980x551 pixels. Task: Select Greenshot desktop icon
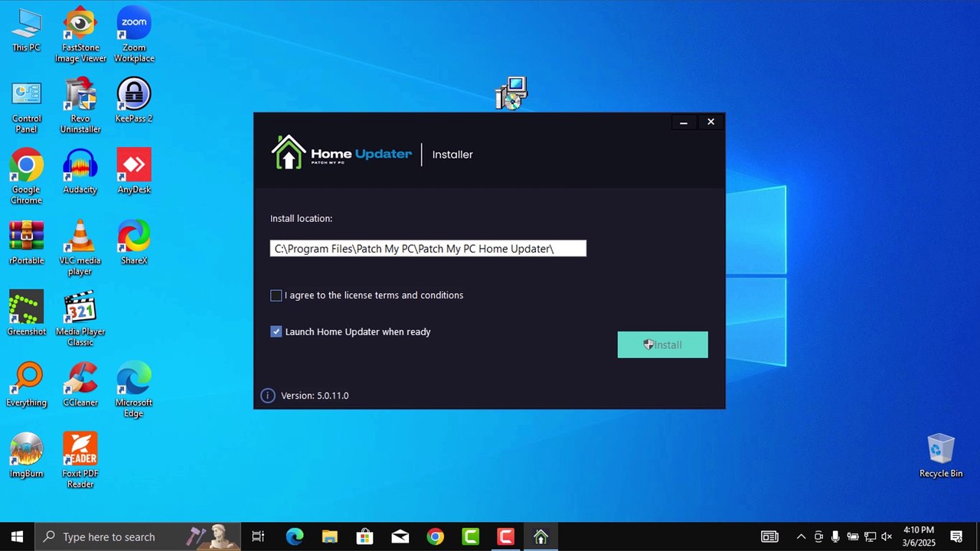coord(26,314)
